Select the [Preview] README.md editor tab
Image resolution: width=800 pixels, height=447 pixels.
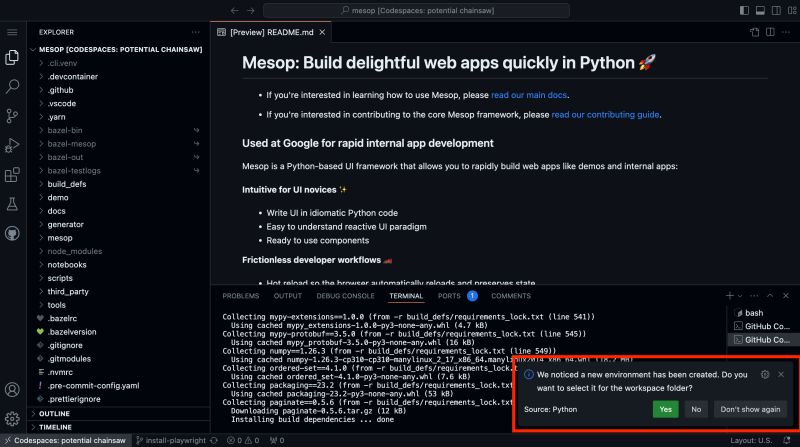click(271, 32)
